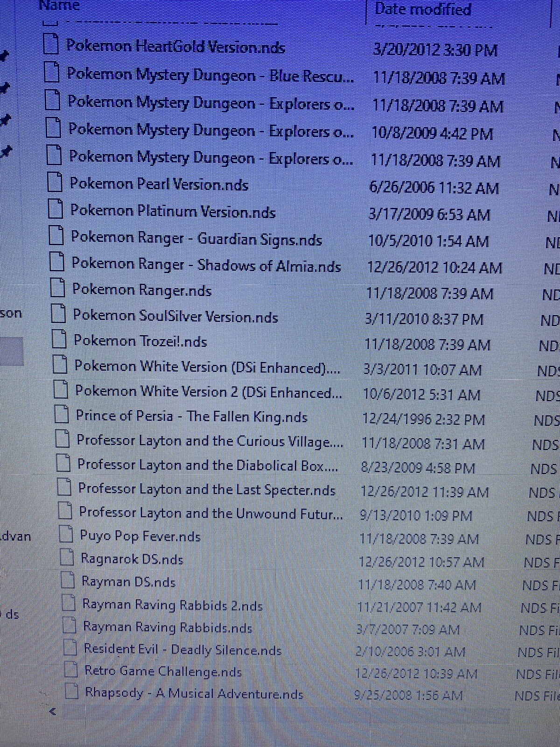Select Retro Game Challenge.nds file name
This screenshot has width=560, height=747.
coord(163,671)
